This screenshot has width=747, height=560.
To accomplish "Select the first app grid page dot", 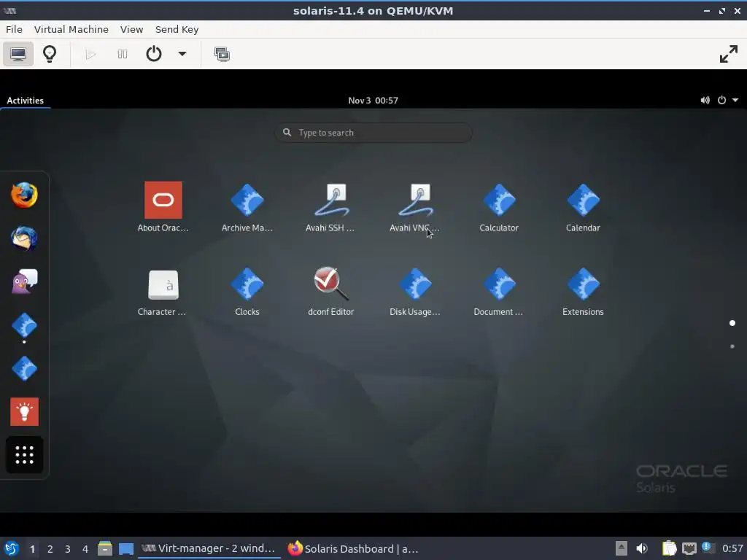I will [732, 323].
